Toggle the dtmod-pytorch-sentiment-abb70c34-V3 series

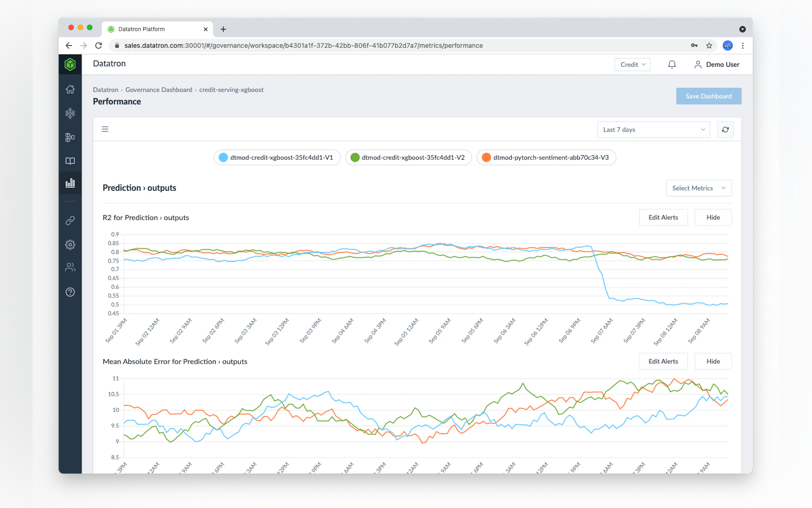click(x=546, y=158)
